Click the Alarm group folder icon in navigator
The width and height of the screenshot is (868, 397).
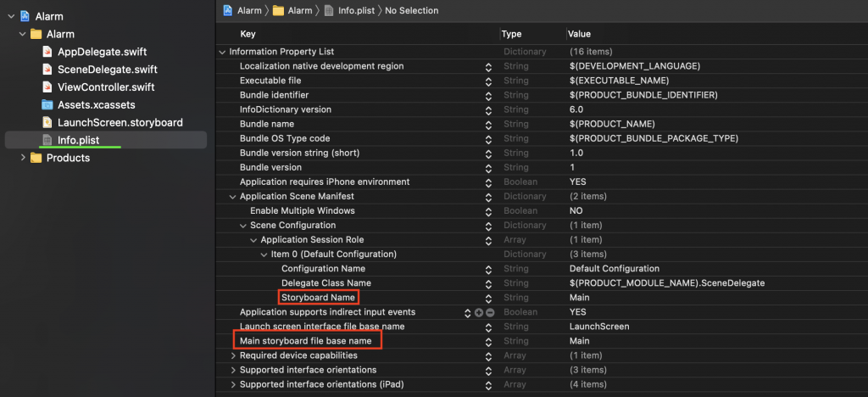pos(36,34)
